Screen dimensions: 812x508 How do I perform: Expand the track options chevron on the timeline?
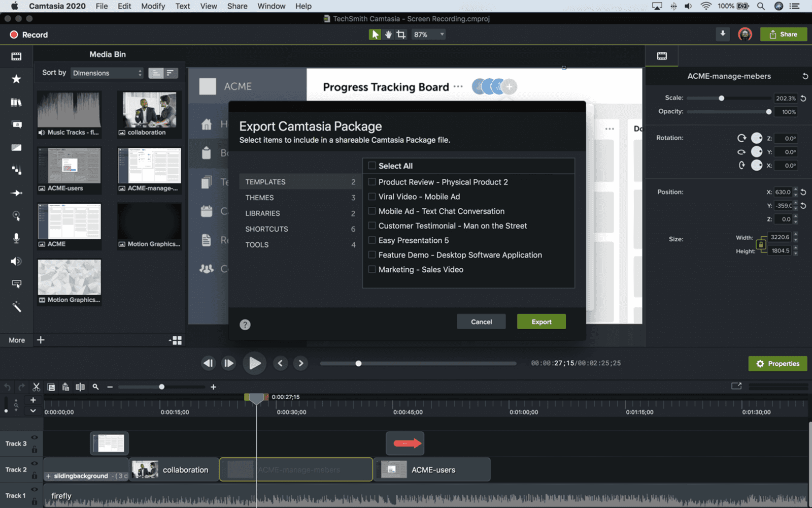tap(33, 410)
